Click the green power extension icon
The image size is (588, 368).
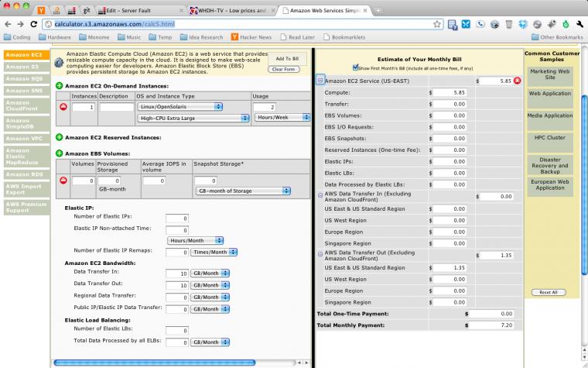(566, 25)
